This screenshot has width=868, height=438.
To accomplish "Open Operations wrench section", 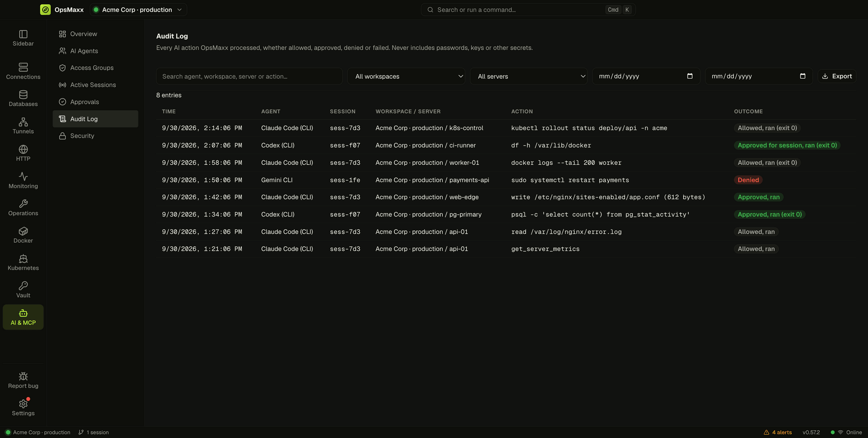I will (23, 208).
